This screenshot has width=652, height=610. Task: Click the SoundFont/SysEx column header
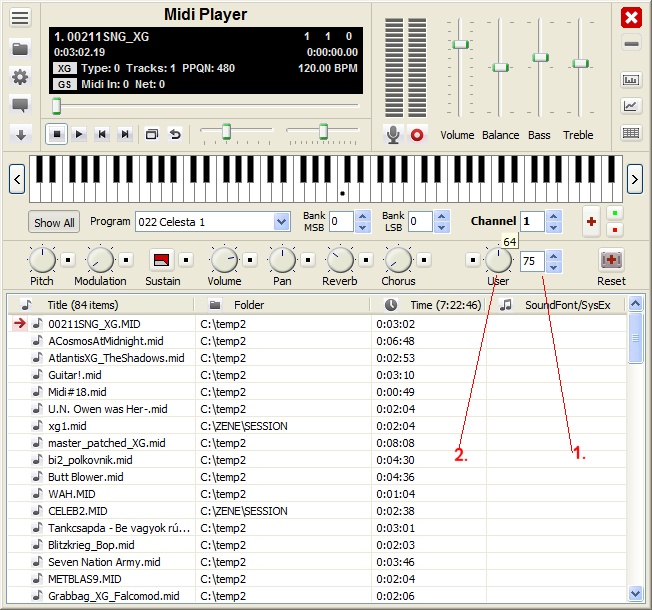(556, 305)
